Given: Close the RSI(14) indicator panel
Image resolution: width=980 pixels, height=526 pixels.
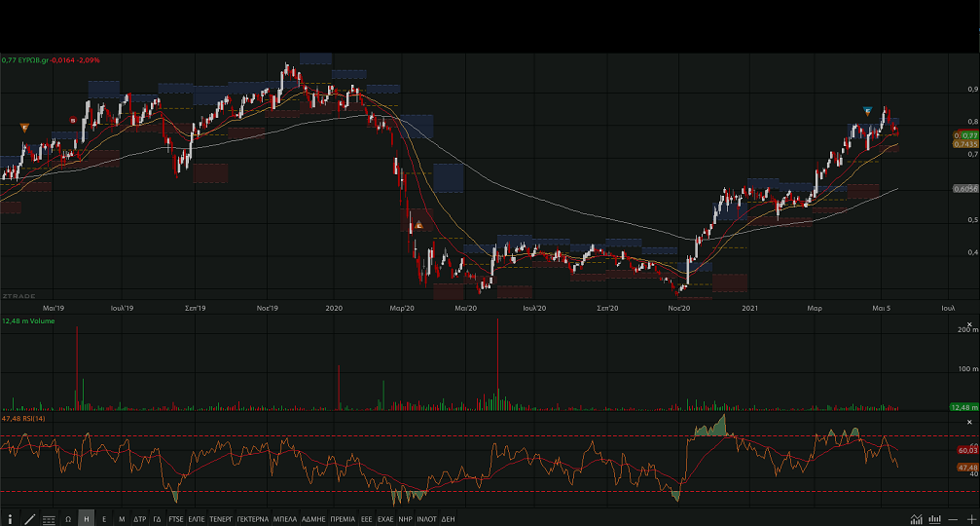Looking at the screenshot, I should point(969,422).
